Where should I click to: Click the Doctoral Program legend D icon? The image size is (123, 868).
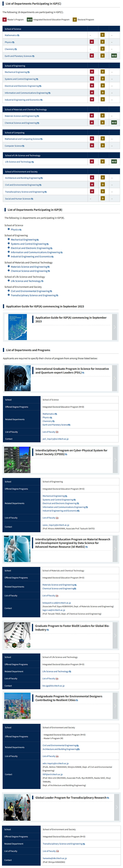click(x=75, y=20)
